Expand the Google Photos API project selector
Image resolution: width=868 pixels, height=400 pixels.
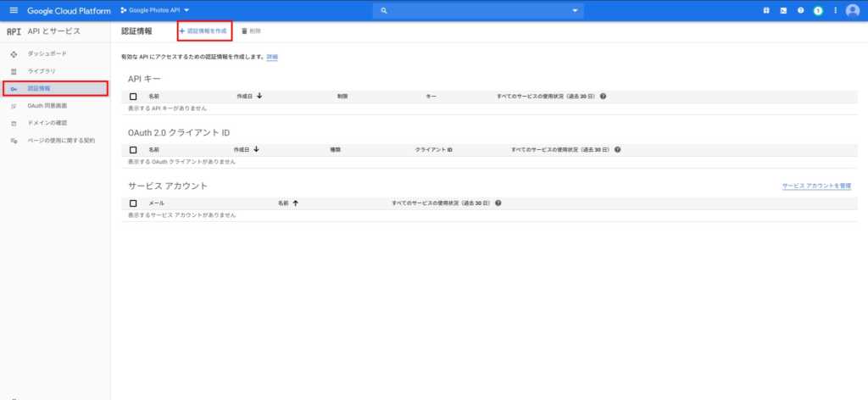click(x=154, y=10)
